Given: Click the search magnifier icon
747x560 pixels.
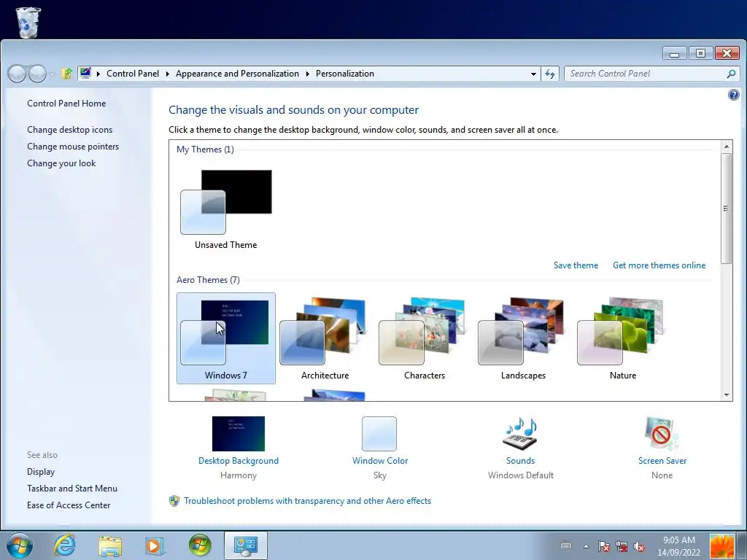Looking at the screenshot, I should (x=731, y=74).
